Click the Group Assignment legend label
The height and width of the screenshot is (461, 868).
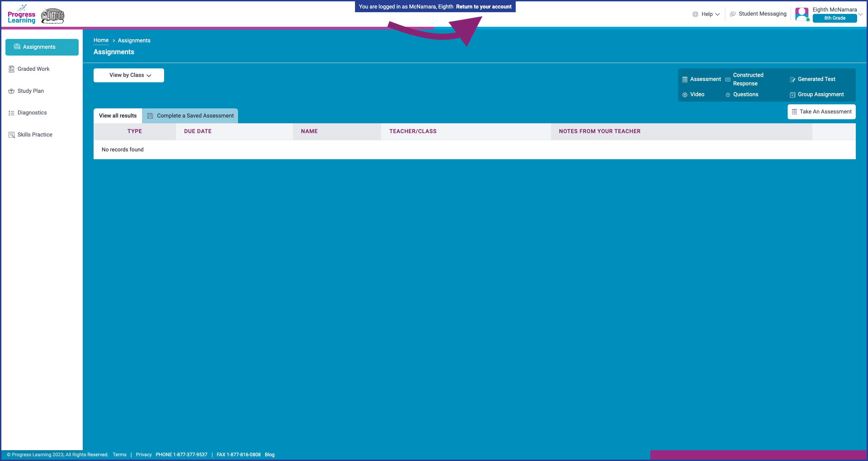[x=821, y=95]
